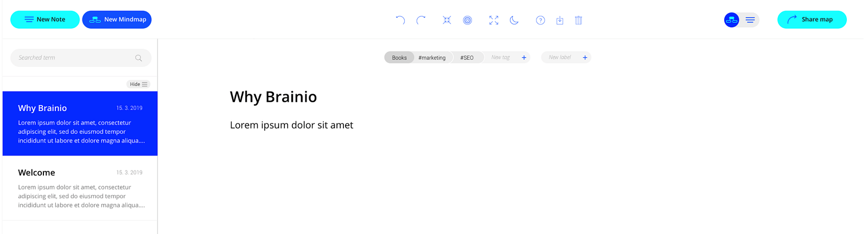868x234 pixels.
Task: Toggle dark mode with the moon icon
Action: 514,20
